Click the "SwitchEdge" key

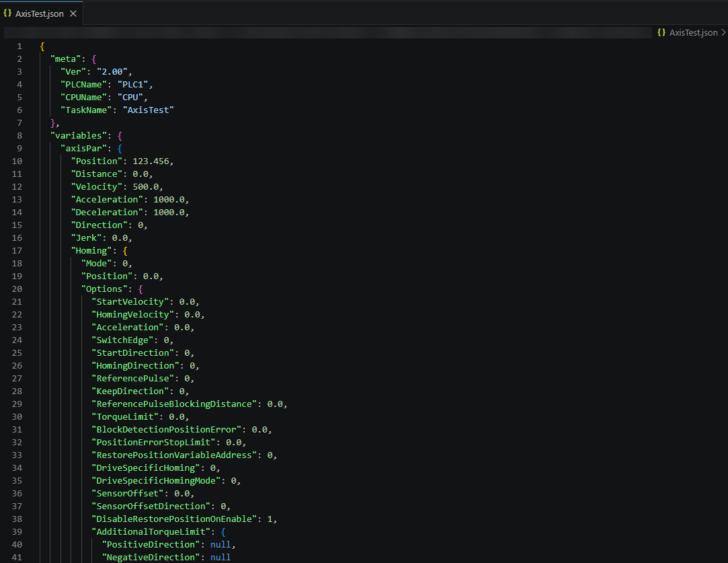click(x=122, y=340)
